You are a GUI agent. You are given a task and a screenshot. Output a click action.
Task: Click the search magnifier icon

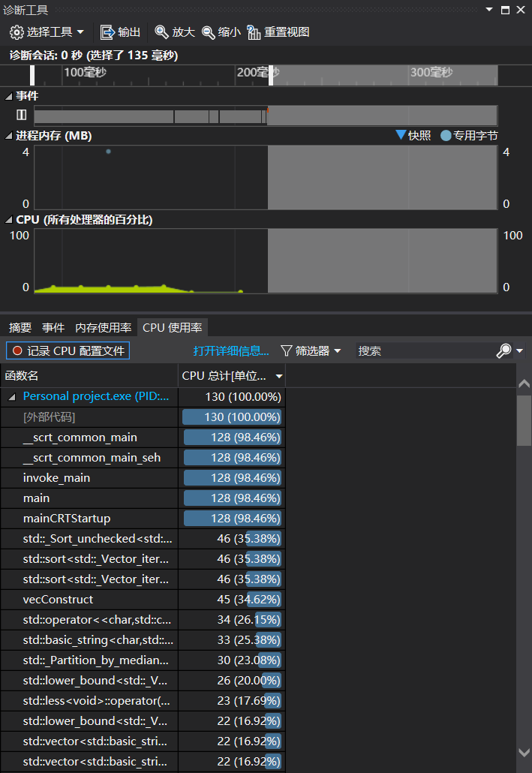pos(503,351)
